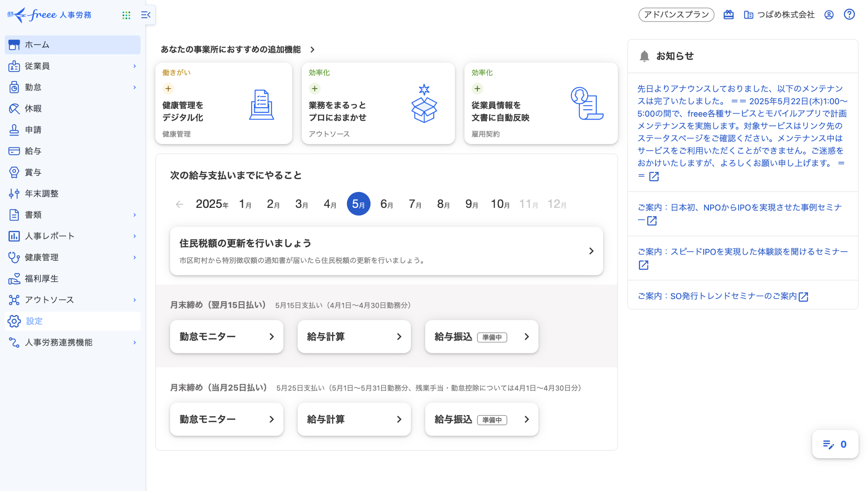Expand the 従業員 sidebar submenu
Image resolution: width=868 pixels, height=491 pixels.
(135, 66)
